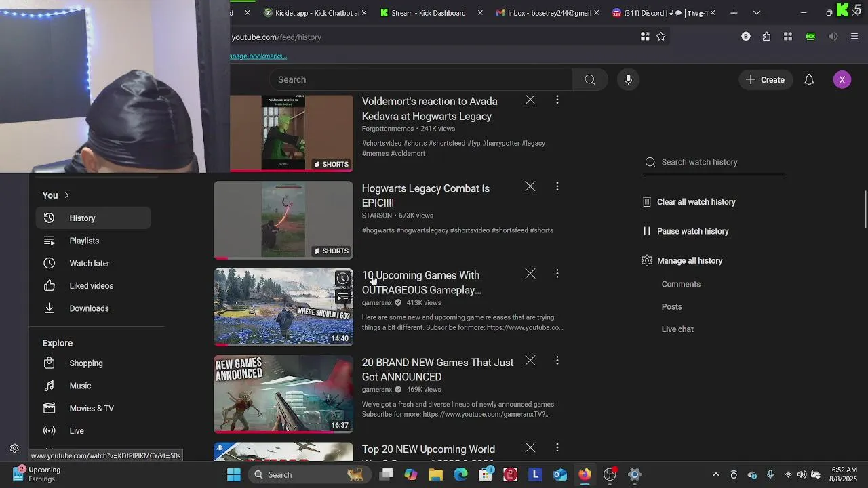Screen dimensions: 868x488
Task: Remove 20 BRAND NEW Games video from history
Action: pos(530,361)
